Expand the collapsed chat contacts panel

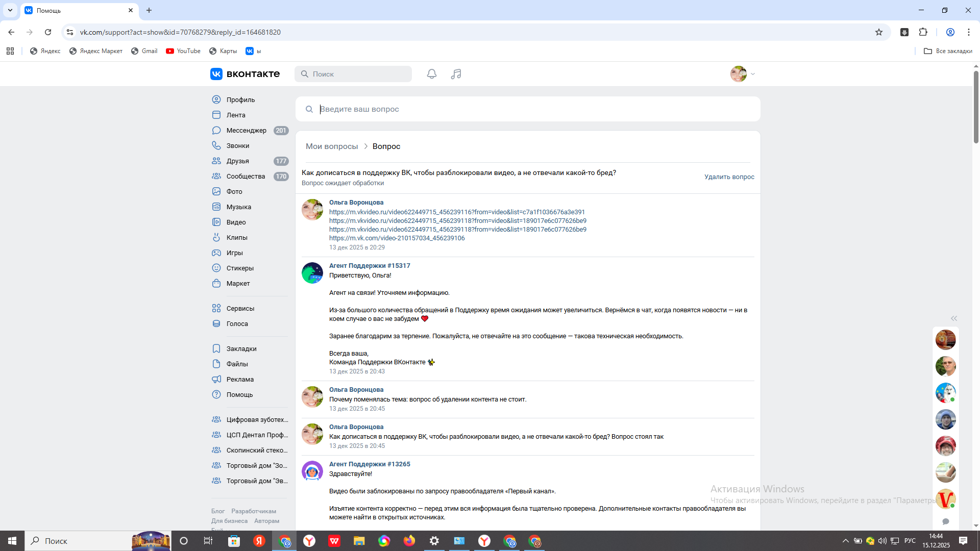[x=953, y=318]
